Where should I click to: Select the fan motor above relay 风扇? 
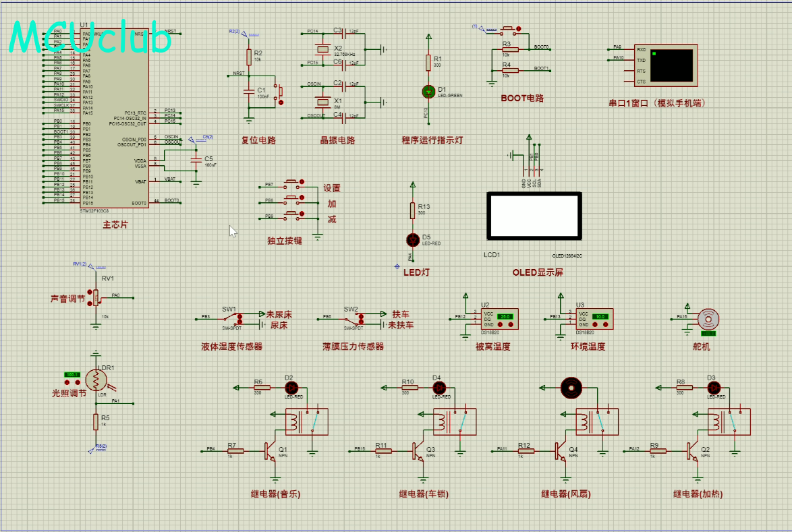(571, 388)
